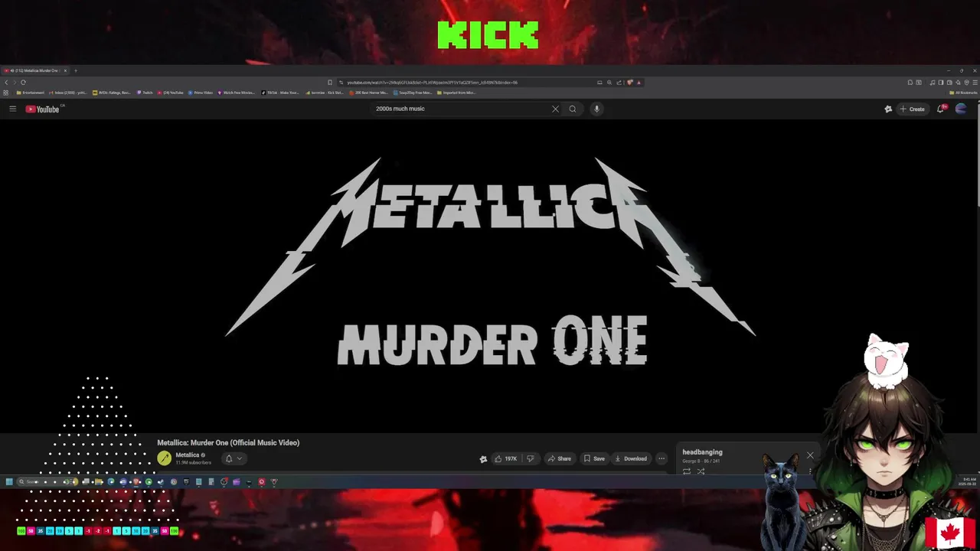
Task: Open the Imported from Microsoft bookmarks folder
Action: (x=456, y=93)
